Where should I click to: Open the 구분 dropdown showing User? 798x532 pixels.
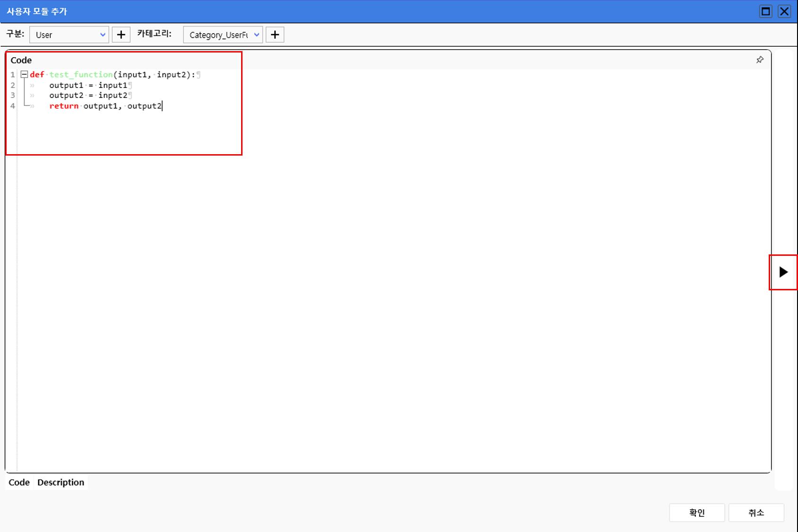69,35
